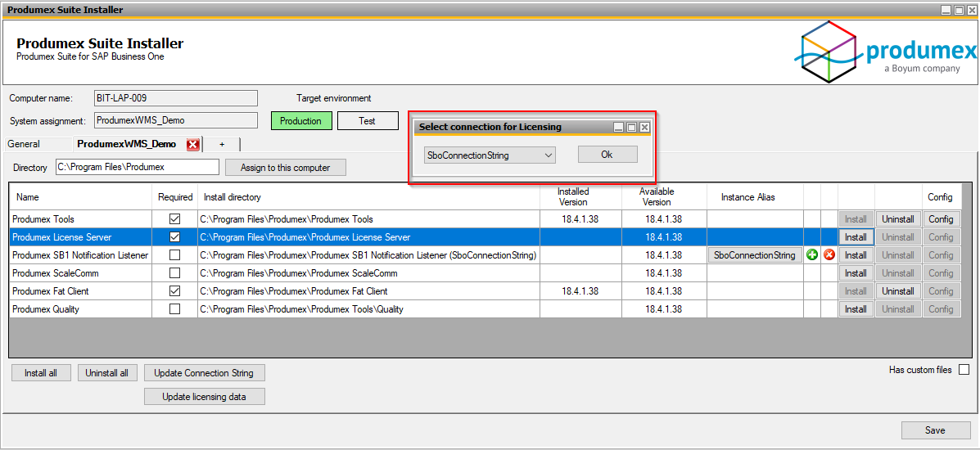Click Produmex Fat Client install directory cell
This screenshot has width=980, height=450.
point(368,291)
